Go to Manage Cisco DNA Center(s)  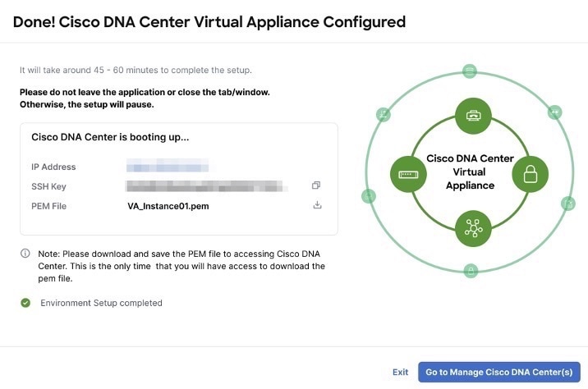[499, 372]
